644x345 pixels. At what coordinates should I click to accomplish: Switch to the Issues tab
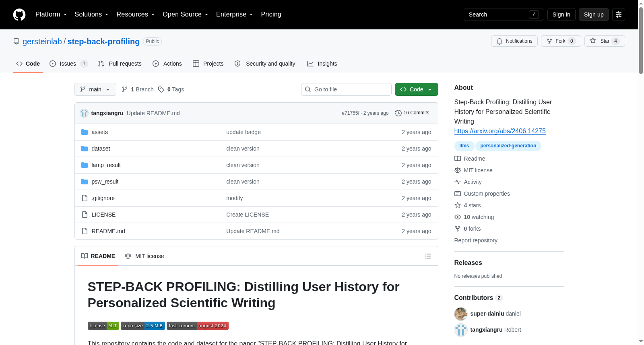coord(68,64)
